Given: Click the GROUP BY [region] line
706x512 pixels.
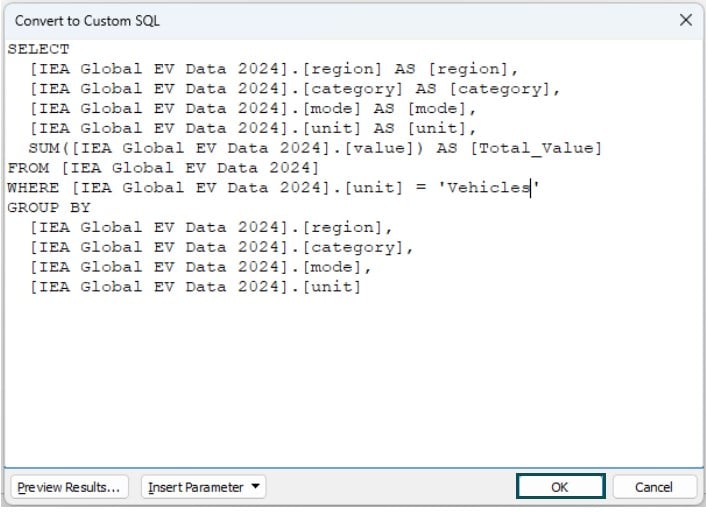Looking at the screenshot, I should coord(211,227).
